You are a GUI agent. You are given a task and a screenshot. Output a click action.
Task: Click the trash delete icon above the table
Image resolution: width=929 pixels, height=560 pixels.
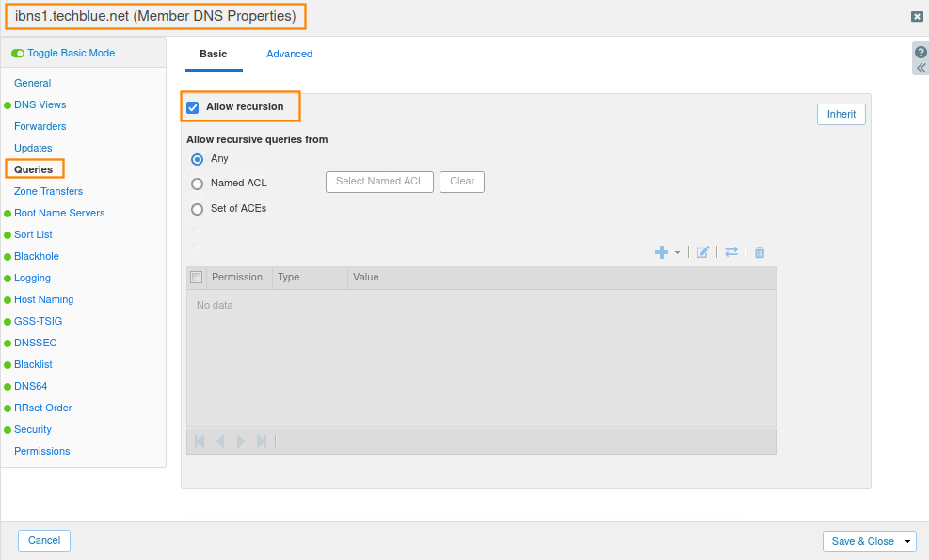[760, 252]
